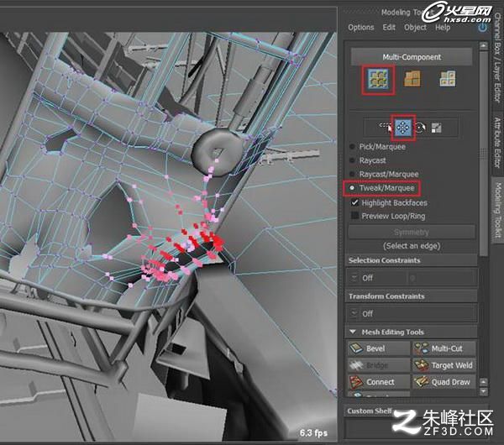The image size is (504, 445).
Task: Open the Selection Constraints Off dropdown
Action: [412, 278]
